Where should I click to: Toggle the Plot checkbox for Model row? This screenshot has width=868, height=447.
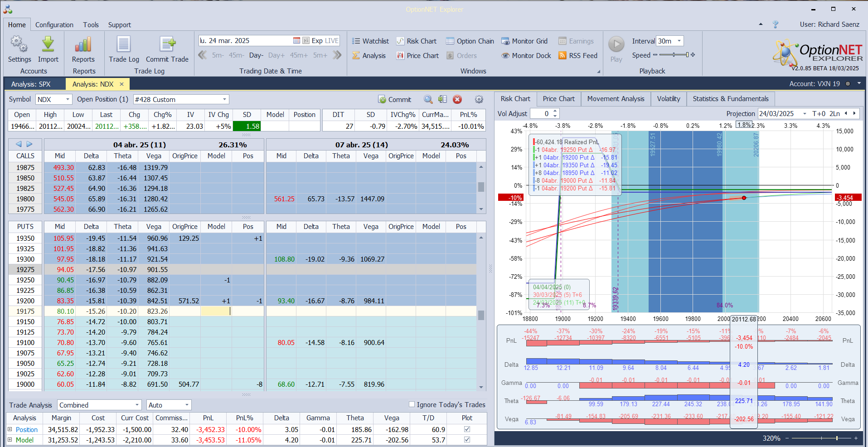coord(467,440)
